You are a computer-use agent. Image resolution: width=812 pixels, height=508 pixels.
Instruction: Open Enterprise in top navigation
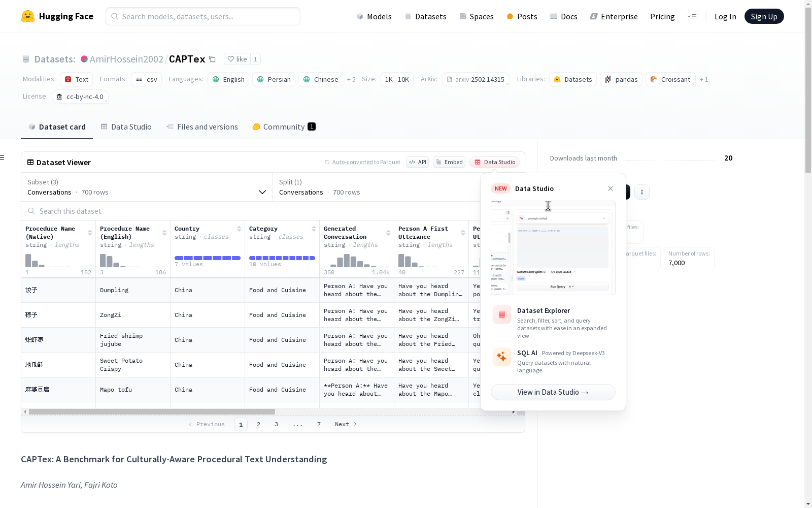pyautogui.click(x=614, y=16)
